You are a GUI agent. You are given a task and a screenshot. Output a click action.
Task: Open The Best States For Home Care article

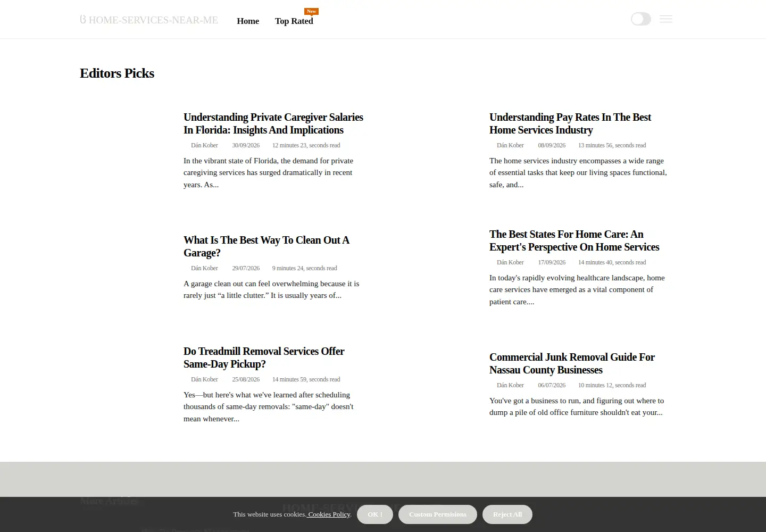click(574, 240)
